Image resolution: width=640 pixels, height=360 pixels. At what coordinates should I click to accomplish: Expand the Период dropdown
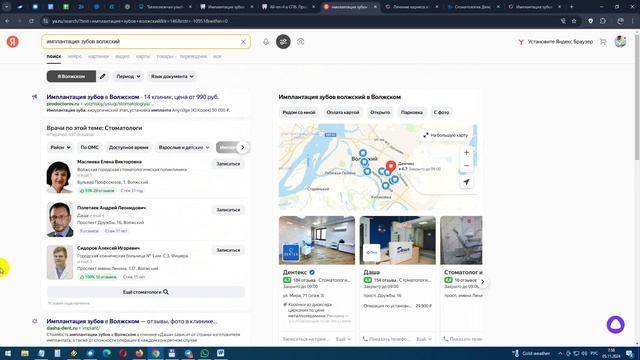[x=128, y=76]
